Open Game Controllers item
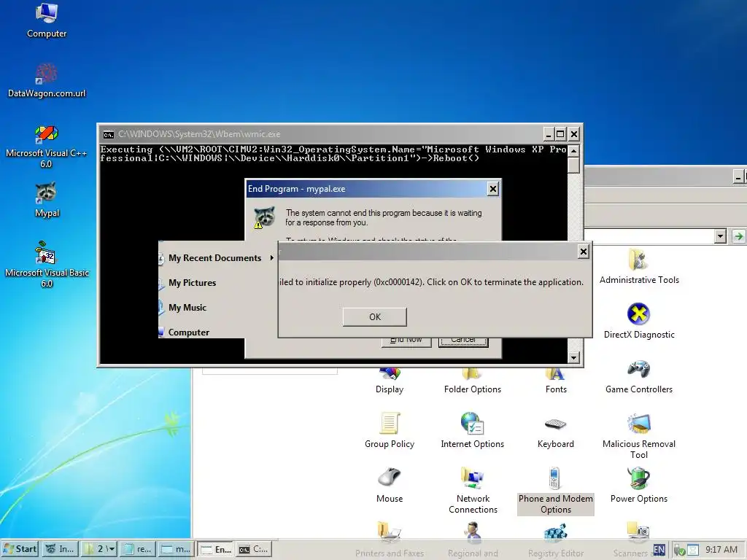The width and height of the screenshot is (747, 560). (639, 376)
